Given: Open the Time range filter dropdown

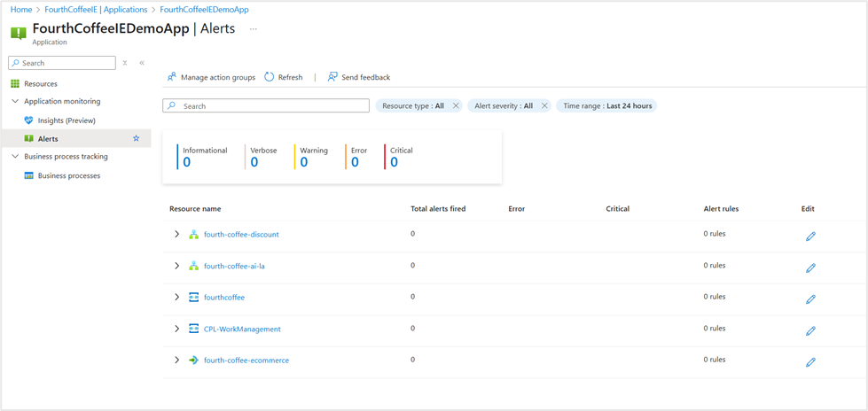Looking at the screenshot, I should point(607,106).
